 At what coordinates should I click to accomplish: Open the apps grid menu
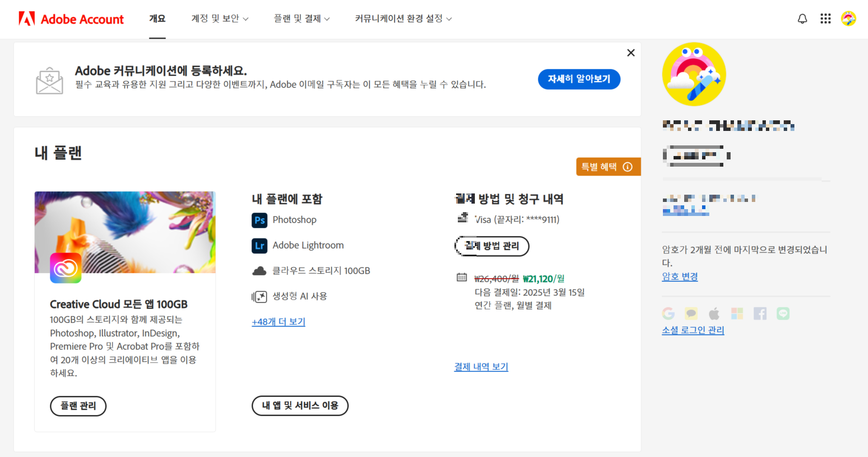[825, 19]
